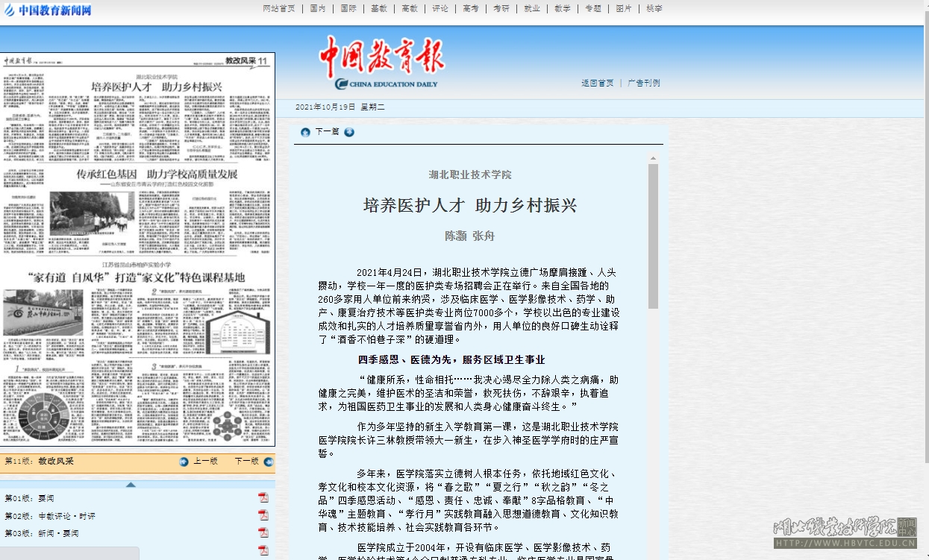Download PDF for 第02版 中教评论·时评
The image size is (929, 560).
click(263, 515)
